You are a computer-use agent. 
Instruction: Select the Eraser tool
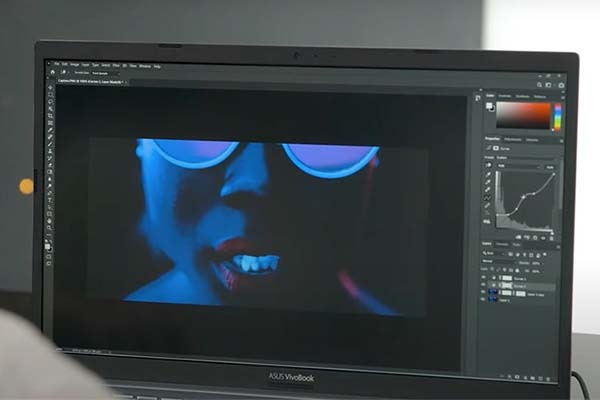[50, 165]
